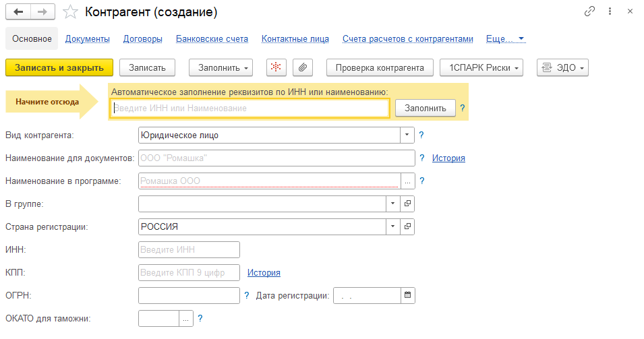This screenshot has width=644, height=339.
Task: Expand В группе dropdown arrow
Action: tap(393, 204)
